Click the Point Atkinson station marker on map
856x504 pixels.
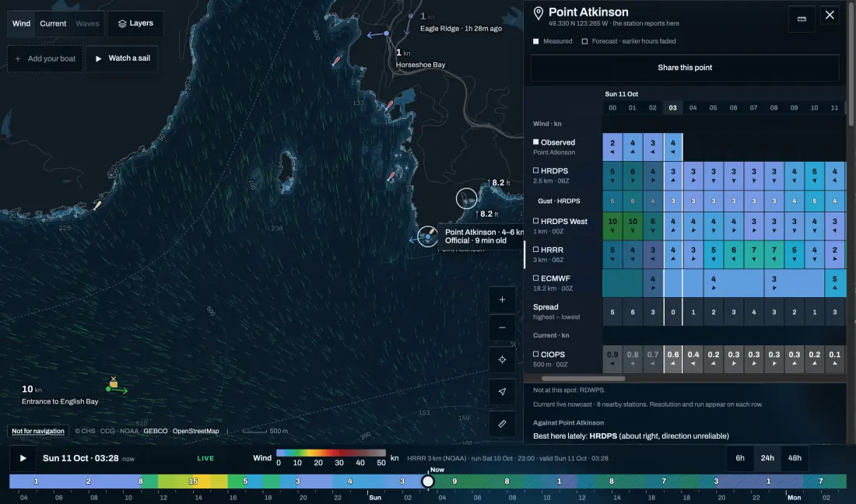[x=428, y=236]
